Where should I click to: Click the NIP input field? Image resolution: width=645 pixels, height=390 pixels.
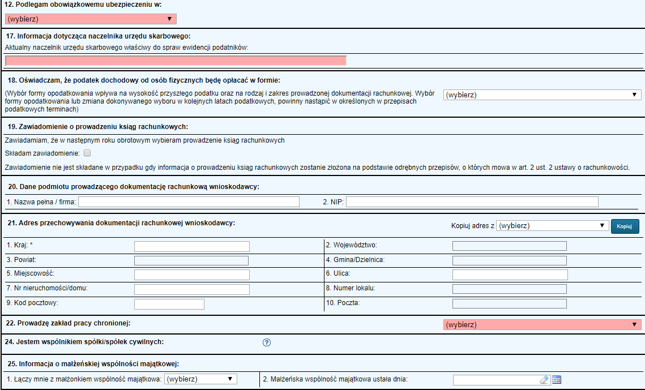(x=472, y=202)
